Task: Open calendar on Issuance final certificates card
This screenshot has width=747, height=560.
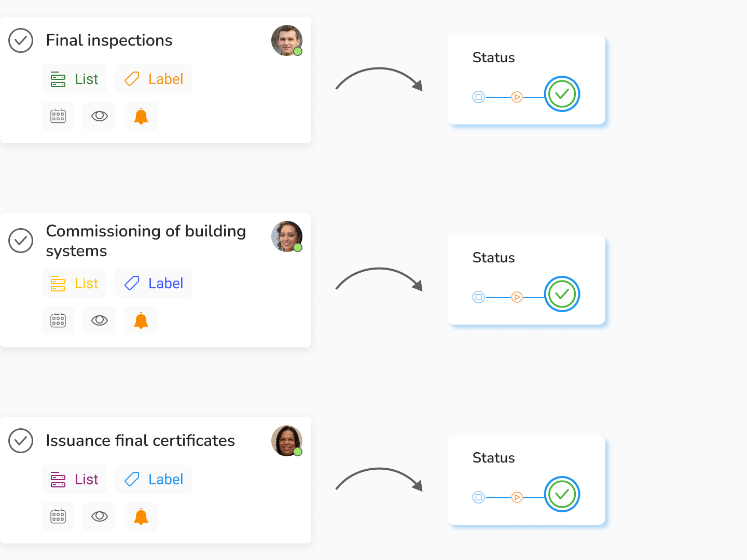Action: (x=58, y=516)
